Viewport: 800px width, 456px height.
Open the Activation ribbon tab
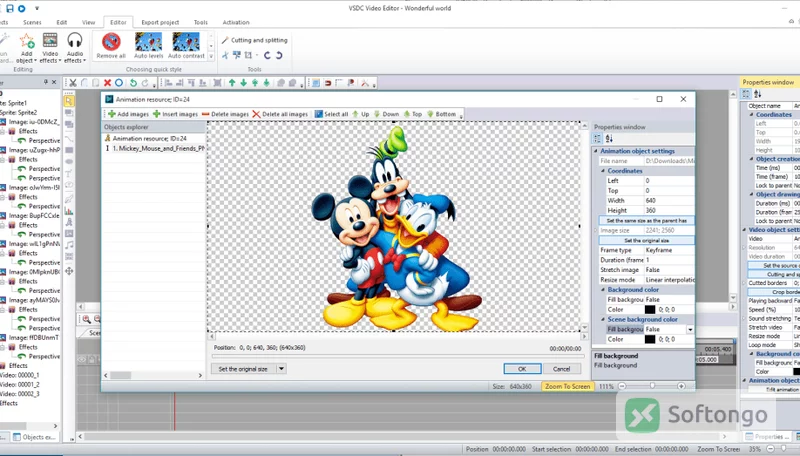236,22
